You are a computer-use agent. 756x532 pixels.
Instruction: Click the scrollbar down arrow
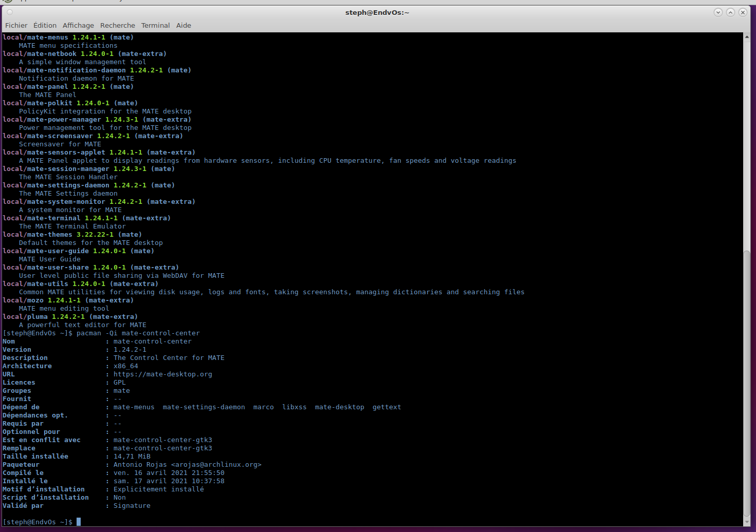(747, 522)
